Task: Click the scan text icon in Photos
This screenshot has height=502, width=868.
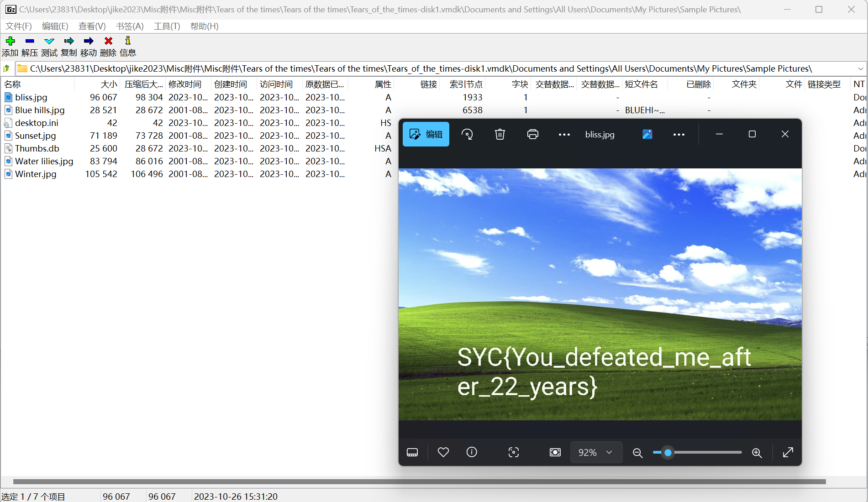Action: 514,452
